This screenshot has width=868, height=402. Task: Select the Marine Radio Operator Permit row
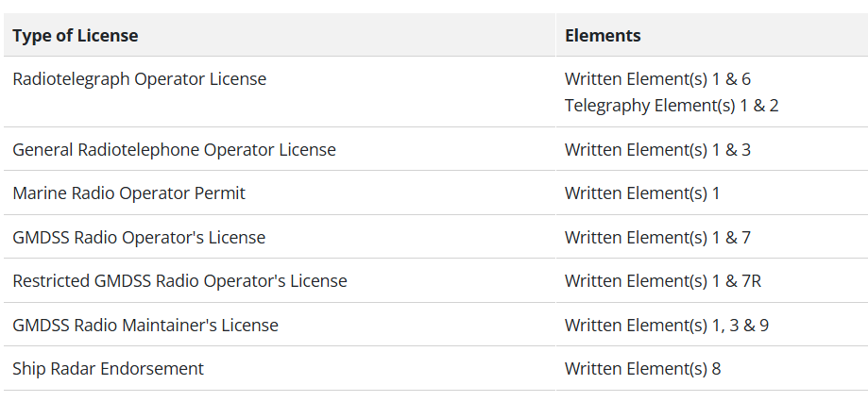pyautogui.click(x=128, y=193)
